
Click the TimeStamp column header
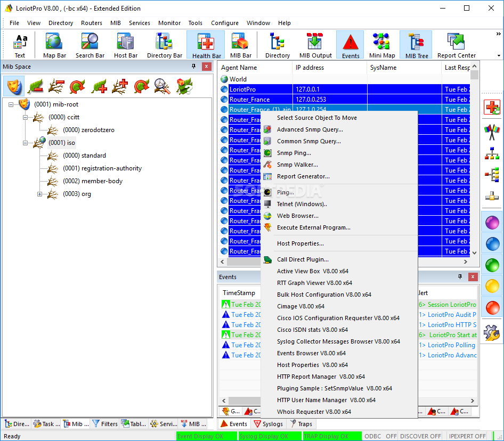[239, 293]
